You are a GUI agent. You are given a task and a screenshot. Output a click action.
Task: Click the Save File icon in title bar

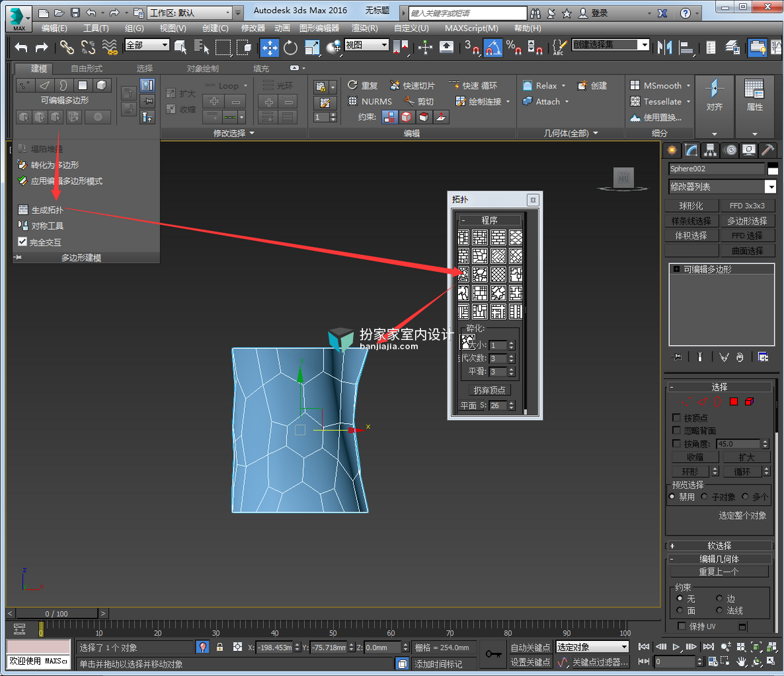75,13
